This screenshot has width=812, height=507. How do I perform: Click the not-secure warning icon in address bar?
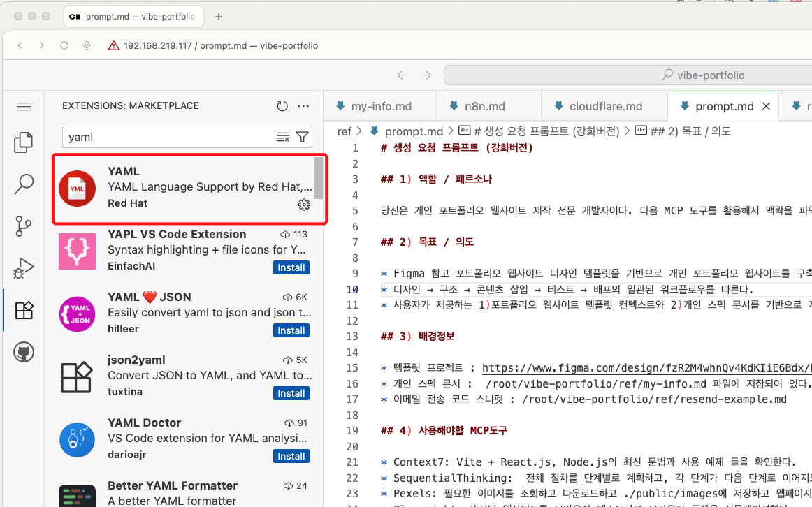[x=113, y=45]
